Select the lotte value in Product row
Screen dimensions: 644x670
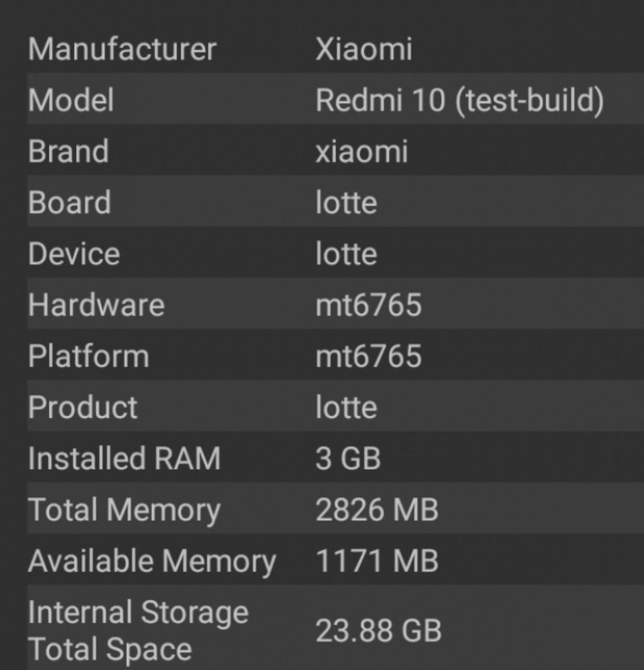click(x=346, y=407)
